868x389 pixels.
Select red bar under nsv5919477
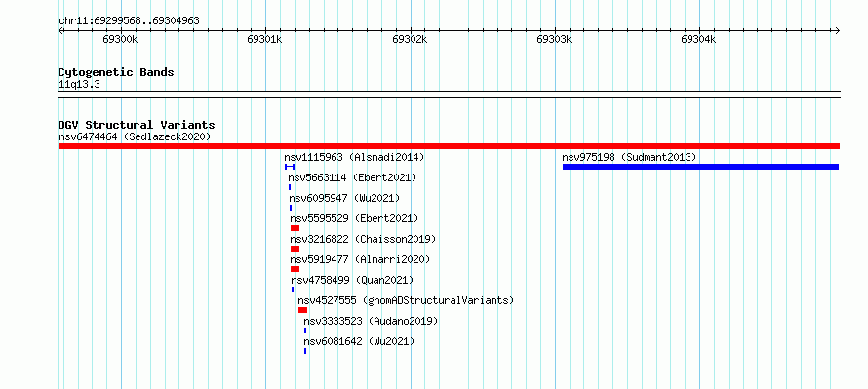[x=296, y=269]
